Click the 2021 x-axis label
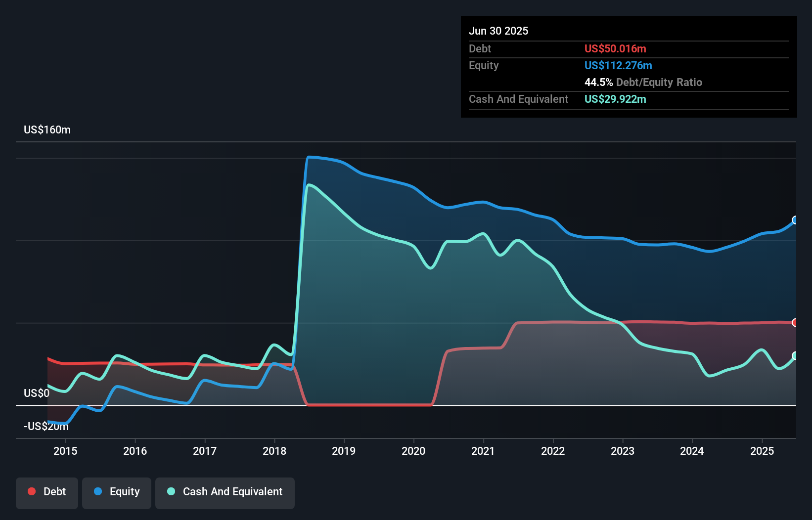 point(483,451)
